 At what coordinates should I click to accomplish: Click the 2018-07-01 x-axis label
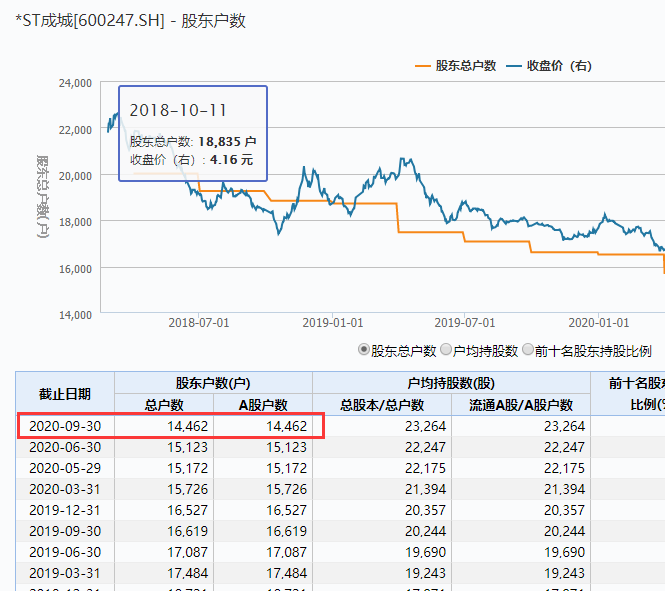coord(198,323)
